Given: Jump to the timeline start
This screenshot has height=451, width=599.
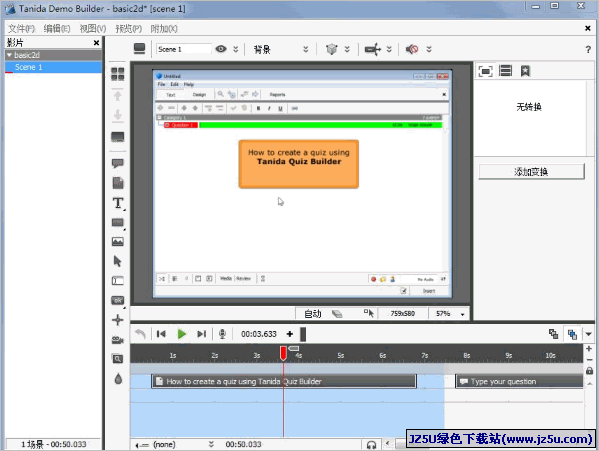Looking at the screenshot, I should tap(161, 334).
